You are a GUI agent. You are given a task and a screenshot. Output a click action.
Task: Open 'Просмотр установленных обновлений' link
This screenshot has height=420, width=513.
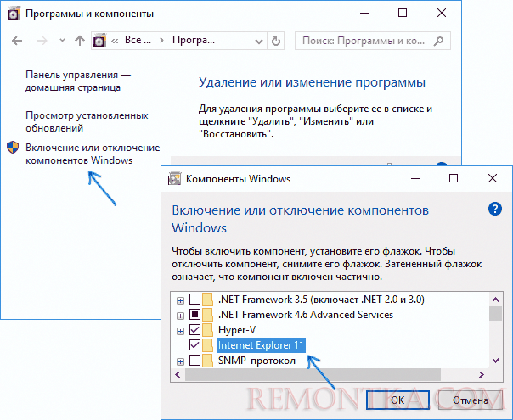(x=87, y=121)
